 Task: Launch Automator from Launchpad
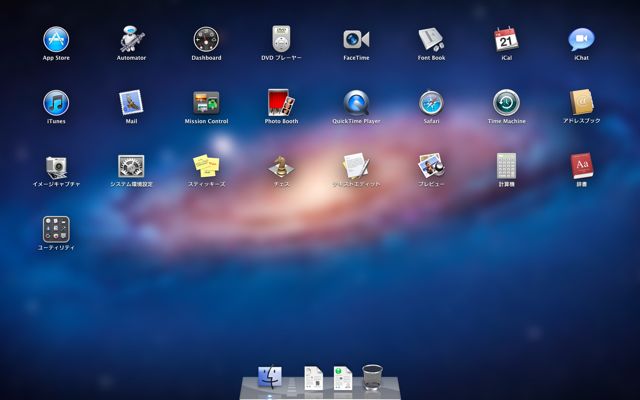(131, 39)
